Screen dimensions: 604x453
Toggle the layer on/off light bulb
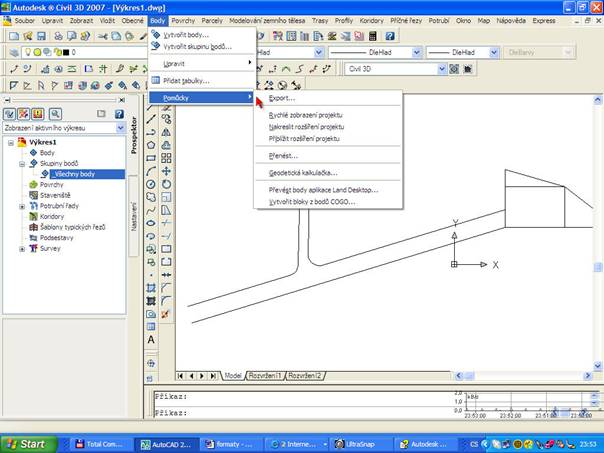point(28,52)
